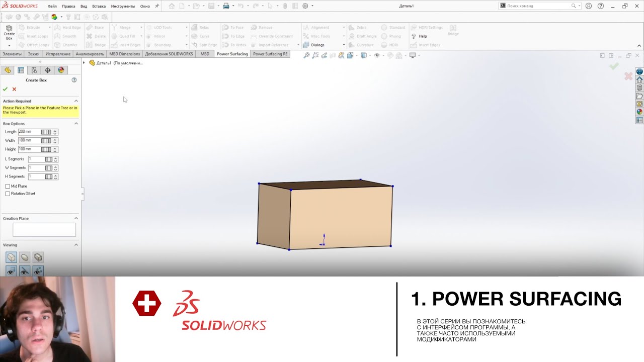
Task: Click the FeatureManager tab icon in panel
Action: point(8,70)
